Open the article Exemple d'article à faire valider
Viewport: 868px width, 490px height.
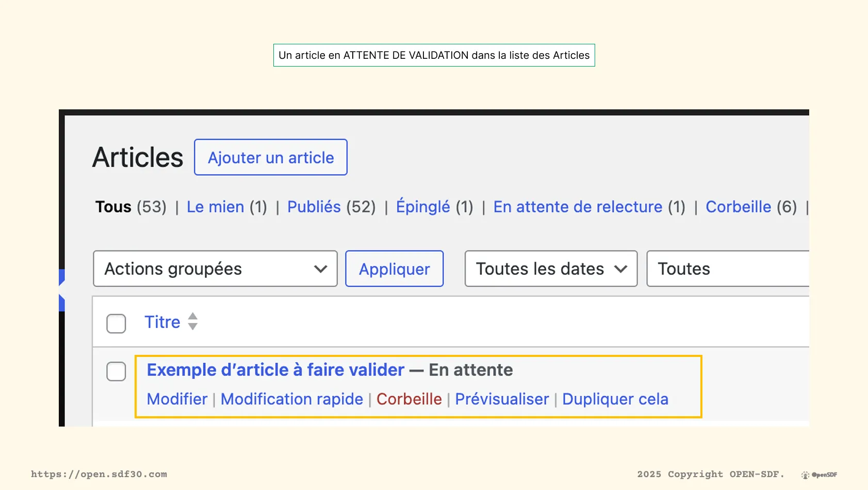(274, 369)
